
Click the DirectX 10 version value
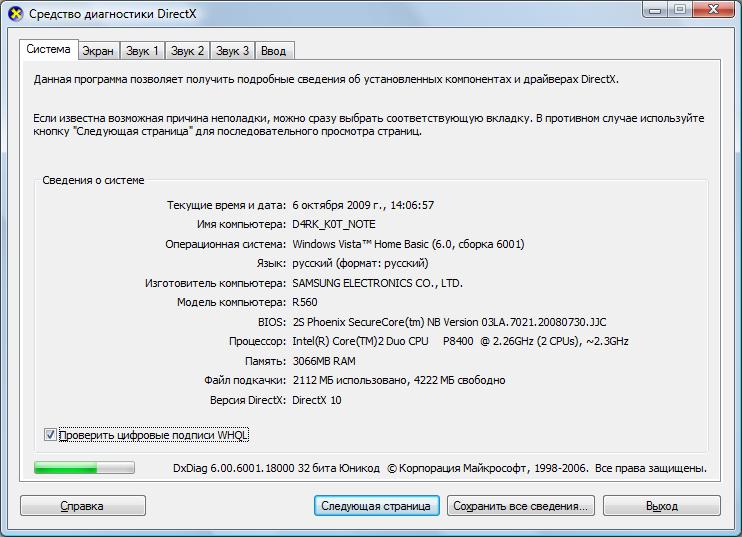click(x=317, y=400)
